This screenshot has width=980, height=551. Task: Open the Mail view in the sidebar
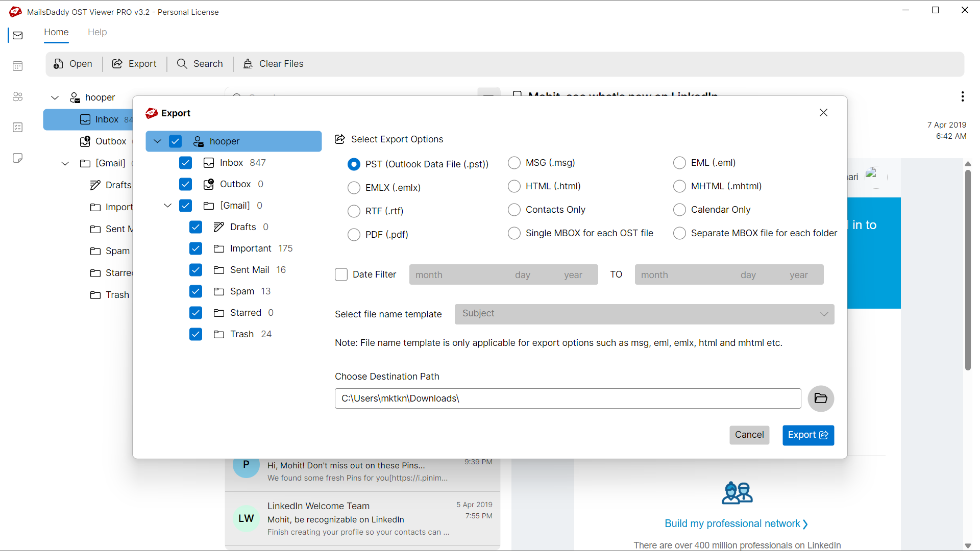[18, 36]
